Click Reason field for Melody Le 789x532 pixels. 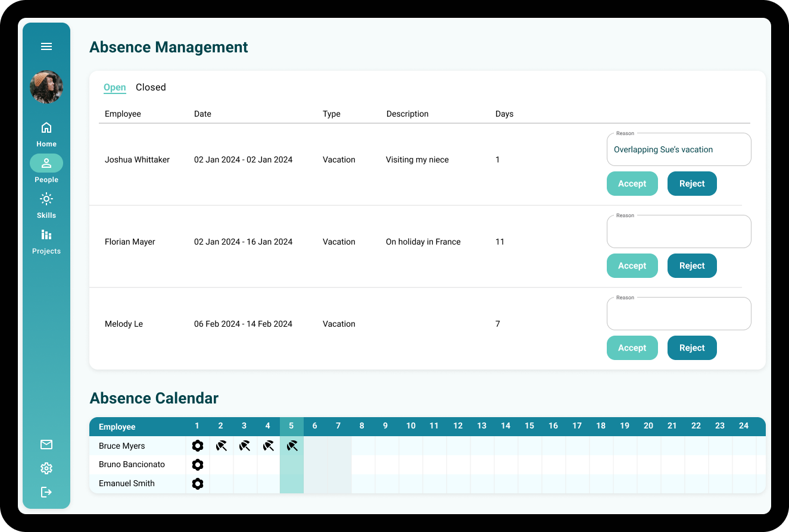point(679,314)
